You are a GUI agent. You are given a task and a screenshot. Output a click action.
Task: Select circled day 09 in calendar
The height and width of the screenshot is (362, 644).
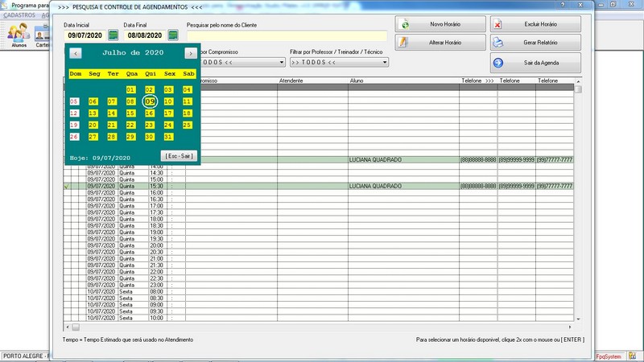pyautogui.click(x=150, y=101)
